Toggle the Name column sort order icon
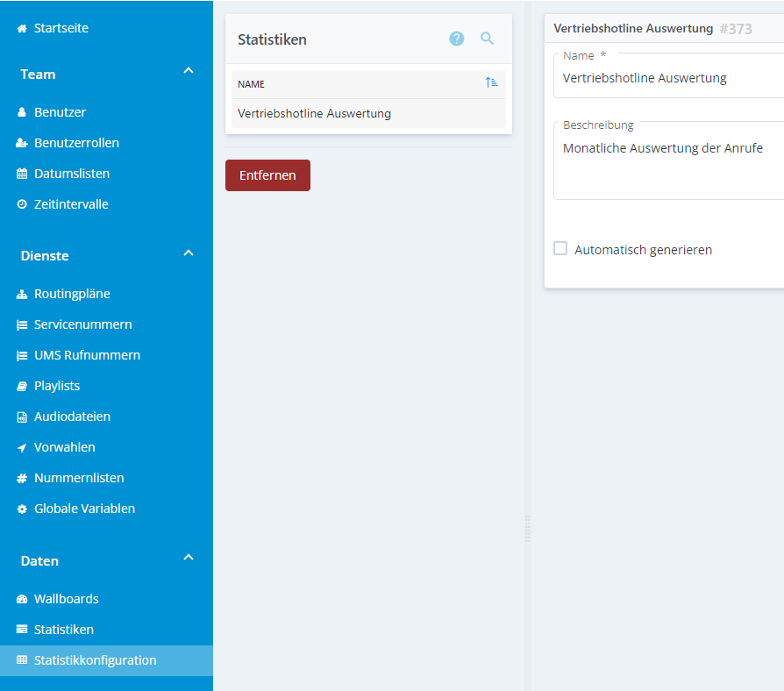The height and width of the screenshot is (691, 784). tap(491, 83)
